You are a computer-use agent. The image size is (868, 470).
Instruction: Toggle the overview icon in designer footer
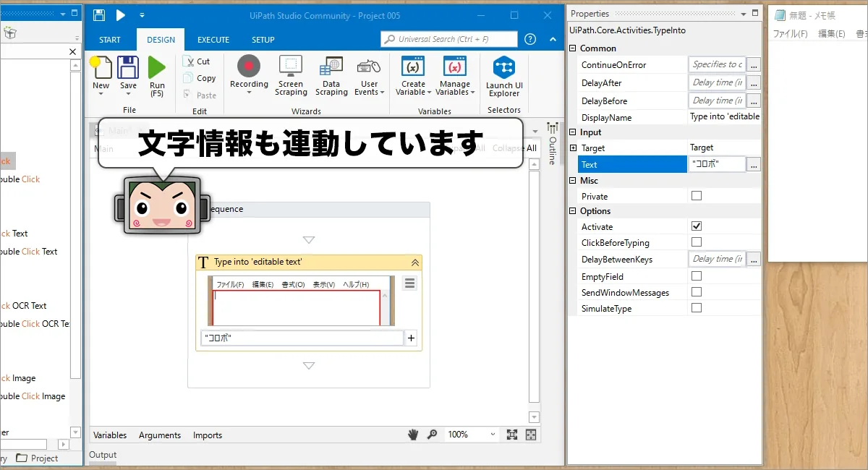coord(531,435)
